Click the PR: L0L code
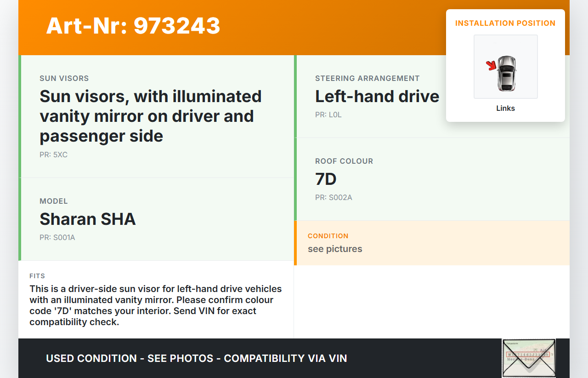 coord(328,115)
